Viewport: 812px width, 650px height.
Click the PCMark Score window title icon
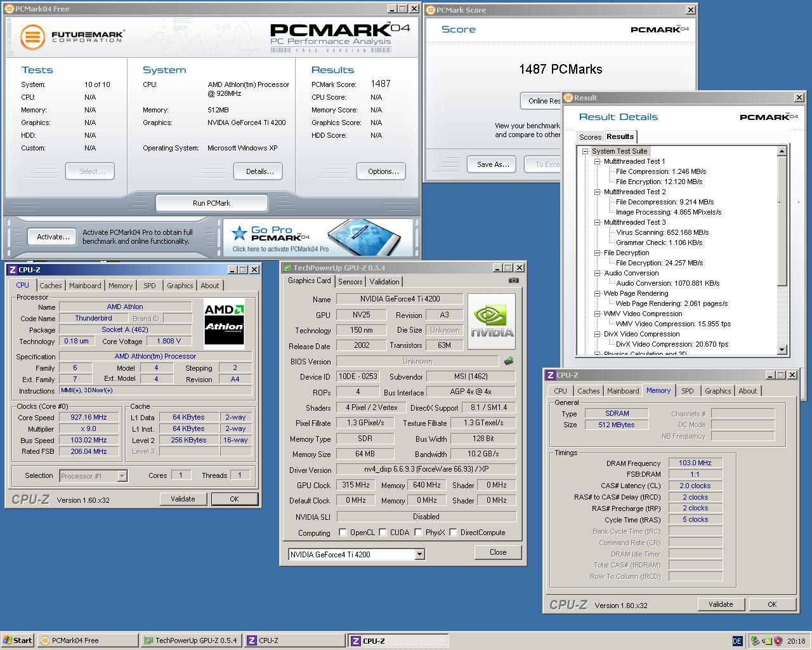click(430, 10)
